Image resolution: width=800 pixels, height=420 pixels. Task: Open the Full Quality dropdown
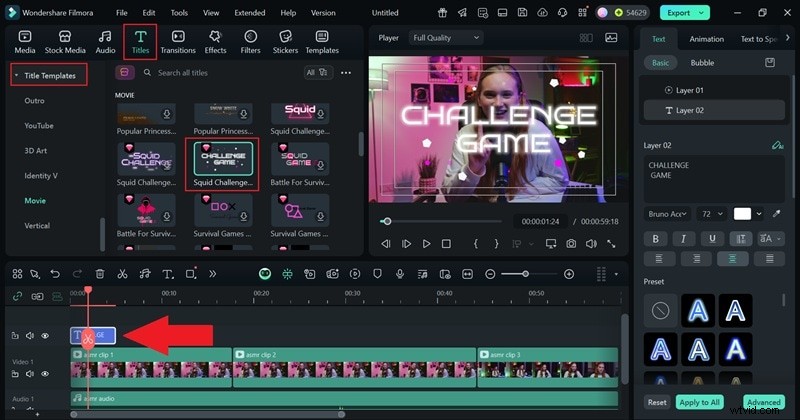tap(445, 38)
